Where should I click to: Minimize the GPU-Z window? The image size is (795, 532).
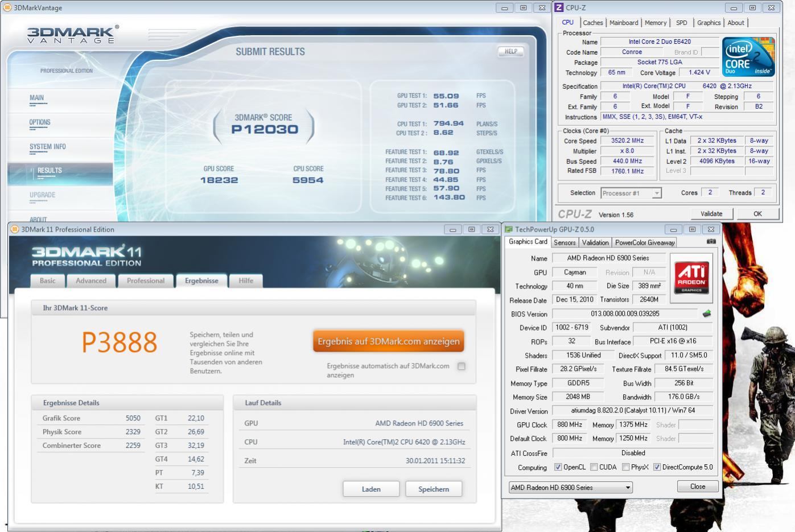[x=673, y=229]
